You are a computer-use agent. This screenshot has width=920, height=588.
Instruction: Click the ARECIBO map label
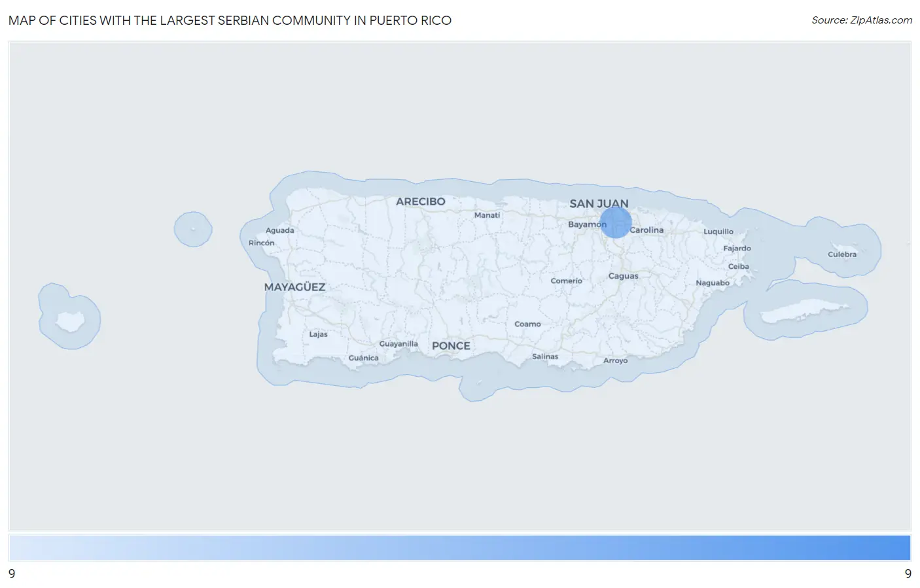click(x=420, y=201)
